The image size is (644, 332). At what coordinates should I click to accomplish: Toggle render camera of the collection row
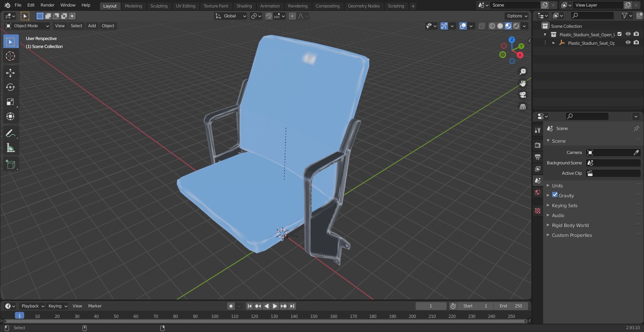point(636,34)
